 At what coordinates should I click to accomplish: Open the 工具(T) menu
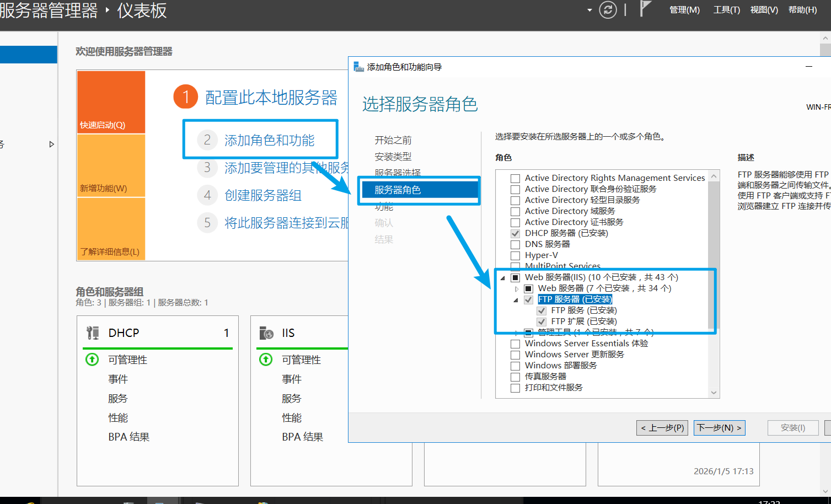[726, 9]
